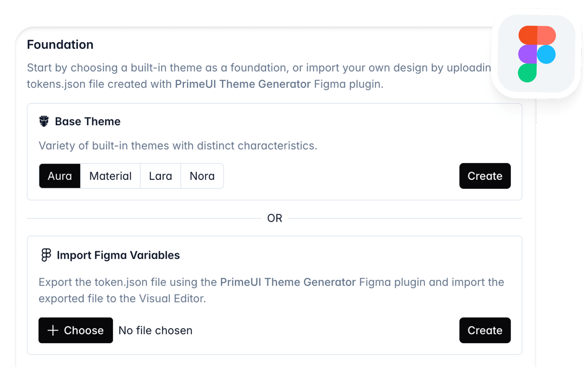
Task: Select the Nora base theme
Action: [x=202, y=176]
